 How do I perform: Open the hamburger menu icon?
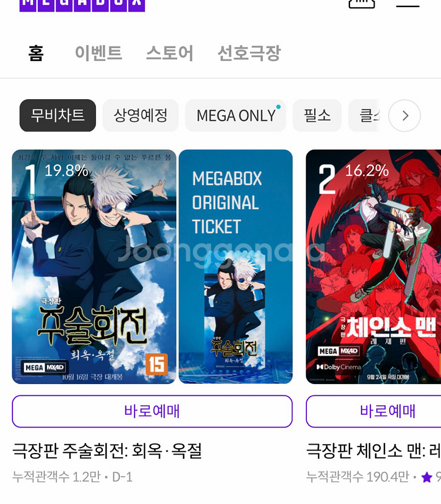[x=407, y=5]
